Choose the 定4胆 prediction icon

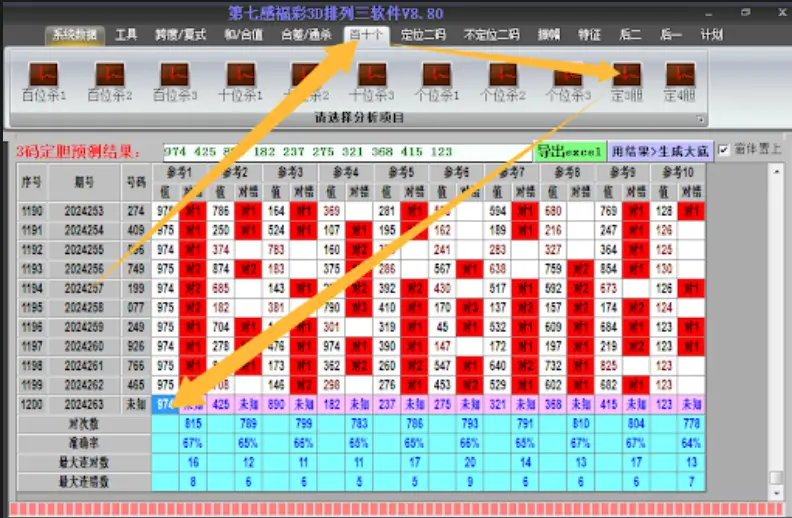[680, 75]
